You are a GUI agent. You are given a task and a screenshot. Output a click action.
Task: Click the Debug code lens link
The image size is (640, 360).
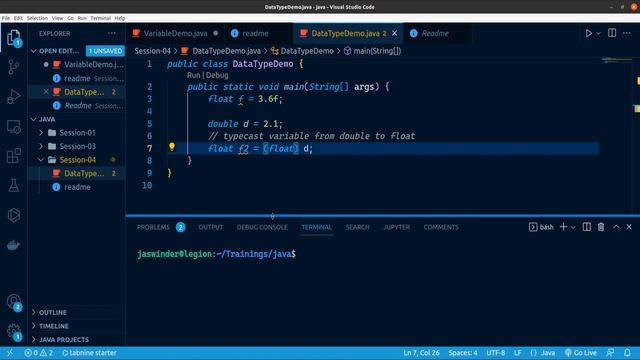[x=217, y=75]
